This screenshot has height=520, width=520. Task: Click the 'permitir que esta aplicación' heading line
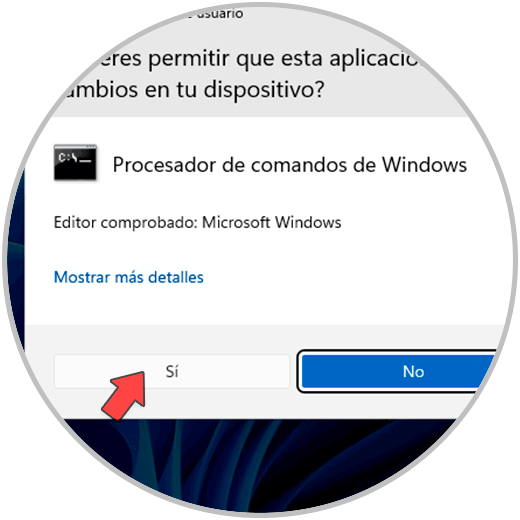coord(257,59)
